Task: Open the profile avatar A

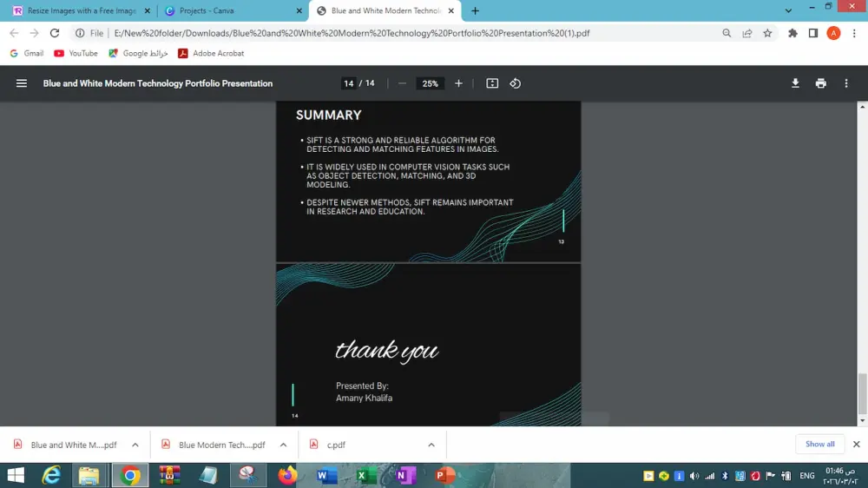Action: [x=833, y=33]
